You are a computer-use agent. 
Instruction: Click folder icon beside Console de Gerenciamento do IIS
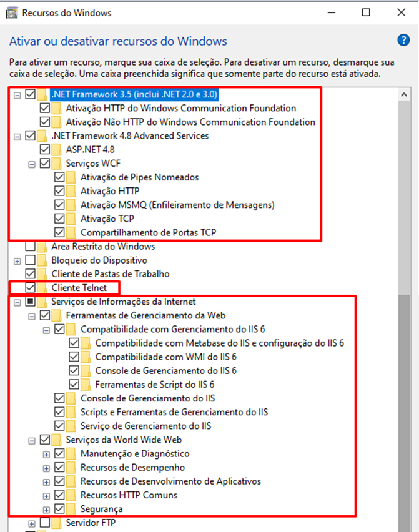pyautogui.click(x=71, y=398)
